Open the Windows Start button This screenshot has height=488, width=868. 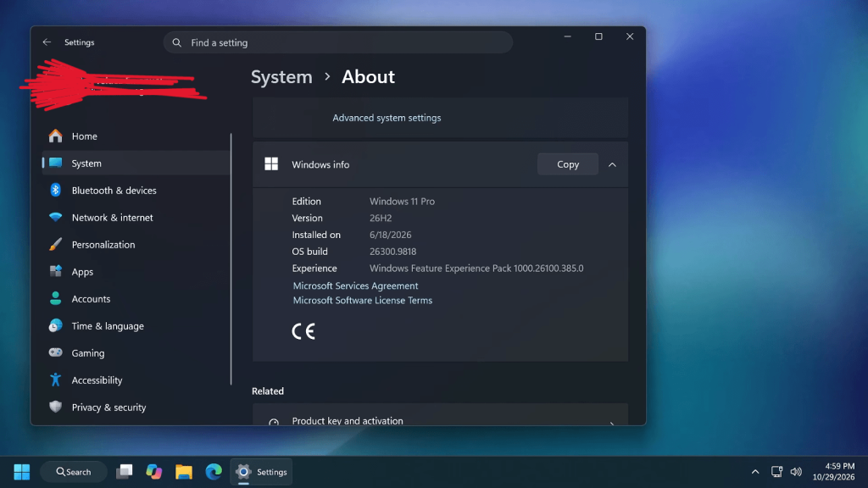[21, 472]
